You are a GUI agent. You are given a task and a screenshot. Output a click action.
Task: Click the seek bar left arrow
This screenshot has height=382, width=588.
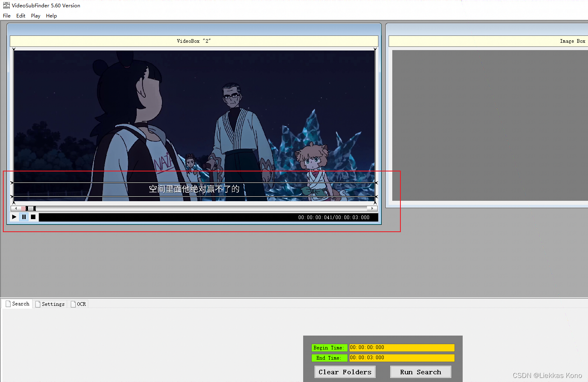(16, 209)
